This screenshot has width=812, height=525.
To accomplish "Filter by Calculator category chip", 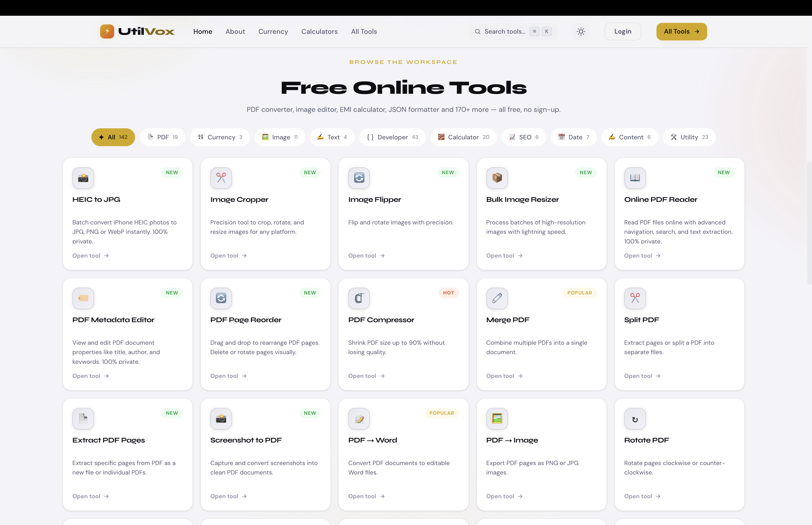I will point(464,137).
